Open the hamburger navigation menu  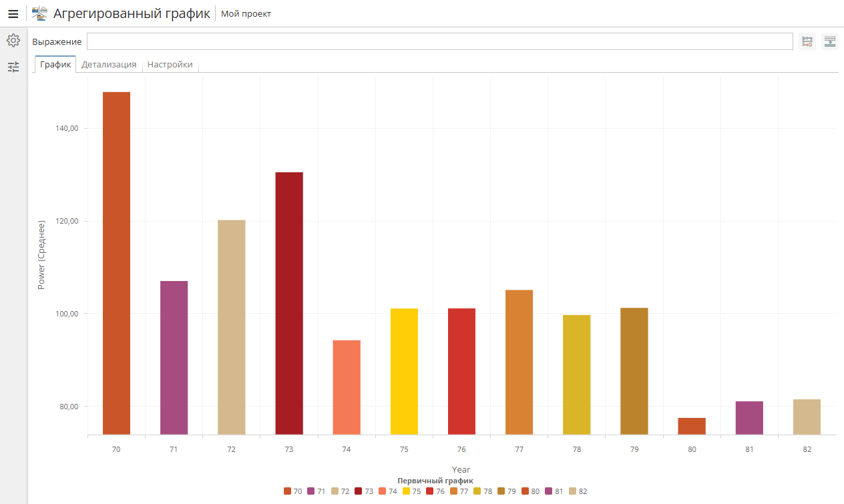coord(13,13)
